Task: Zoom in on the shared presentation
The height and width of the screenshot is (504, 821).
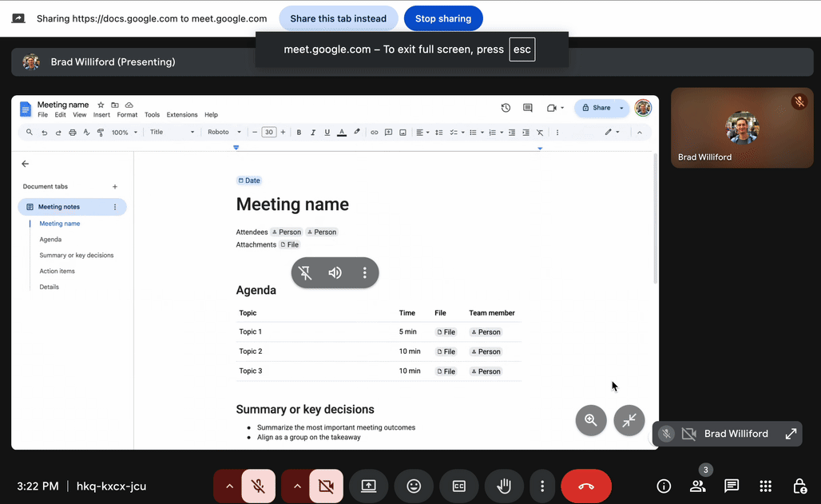Action: click(x=591, y=420)
